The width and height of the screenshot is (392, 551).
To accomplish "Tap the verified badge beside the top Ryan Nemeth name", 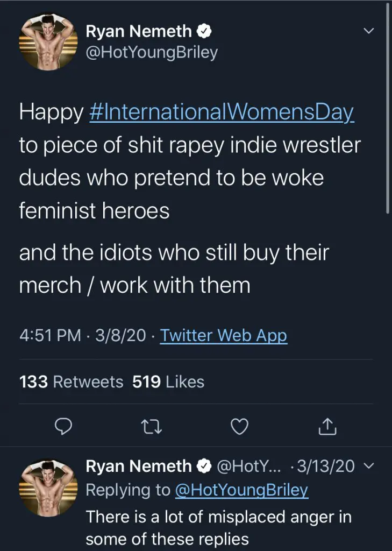I will click(205, 32).
